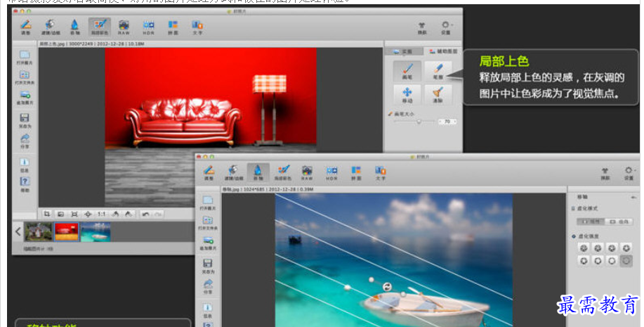The height and width of the screenshot is (327, 644).
Task: Click the back arrow beside 移轴 panel title
Action: click(x=633, y=198)
